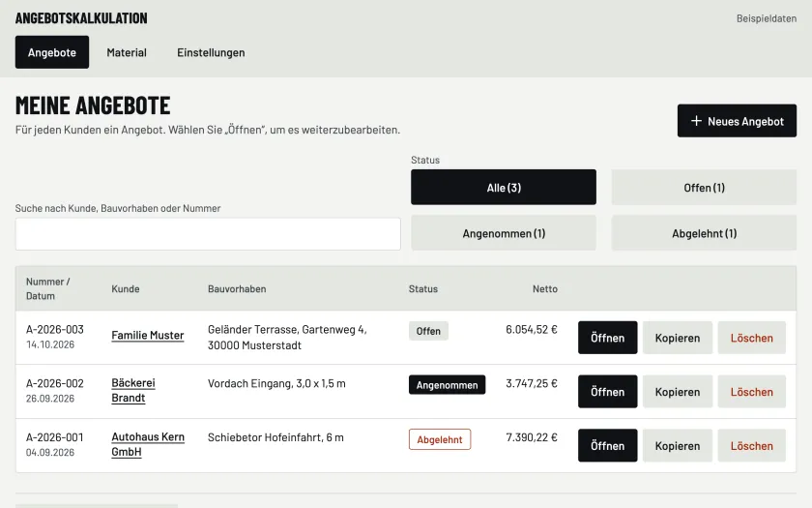Kopieren offer A-2026-001
Viewport: 812px width, 508px height.
tap(678, 445)
